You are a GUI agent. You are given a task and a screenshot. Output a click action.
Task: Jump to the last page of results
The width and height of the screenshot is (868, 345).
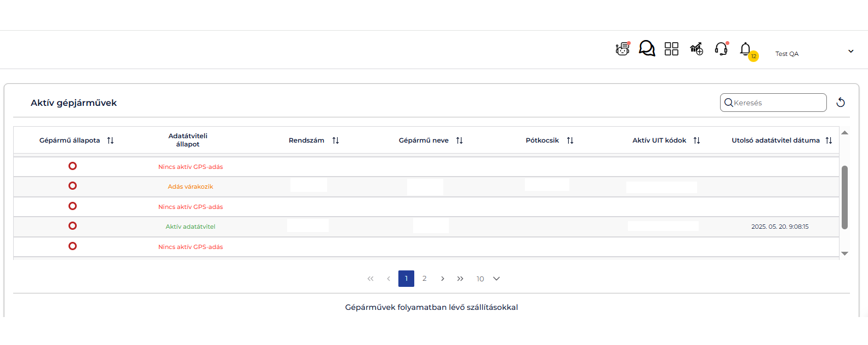tap(460, 279)
